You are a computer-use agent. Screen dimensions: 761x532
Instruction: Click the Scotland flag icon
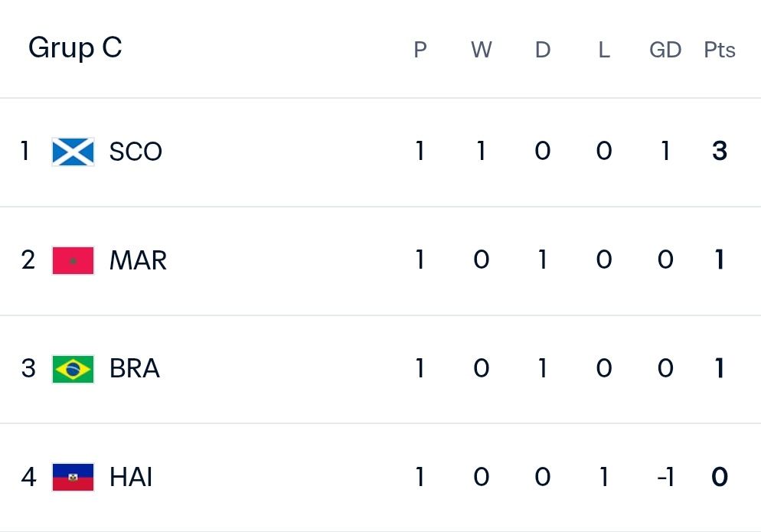(x=73, y=152)
